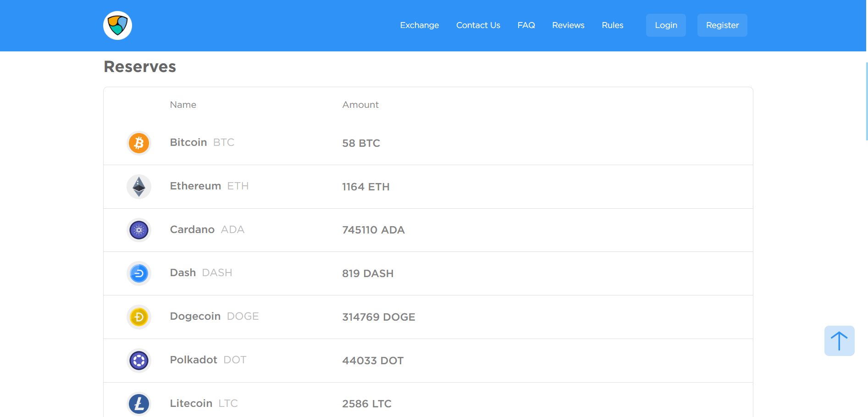Click the page vertical scrollbar thumb
This screenshot has width=868, height=417.
coord(866,101)
